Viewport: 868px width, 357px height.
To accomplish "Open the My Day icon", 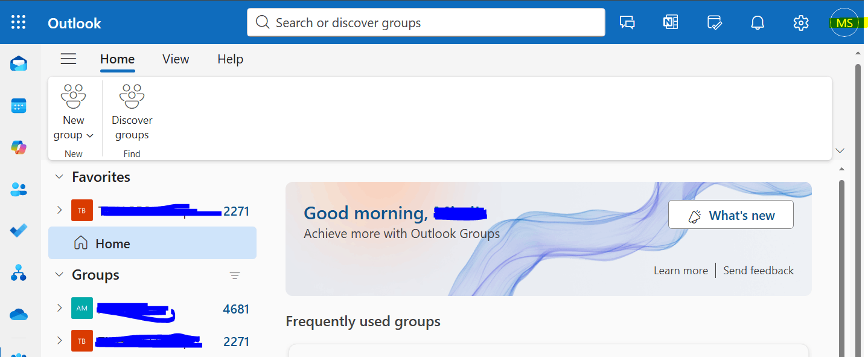I will point(714,23).
